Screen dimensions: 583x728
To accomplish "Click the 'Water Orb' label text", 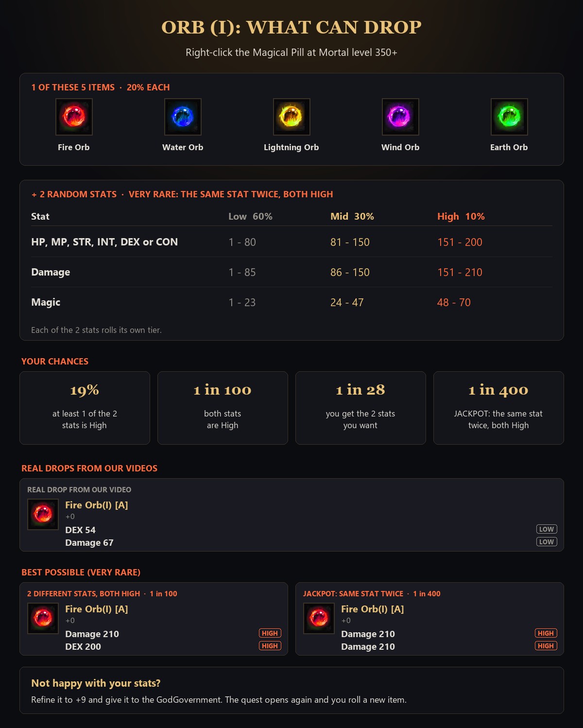I will (x=183, y=147).
